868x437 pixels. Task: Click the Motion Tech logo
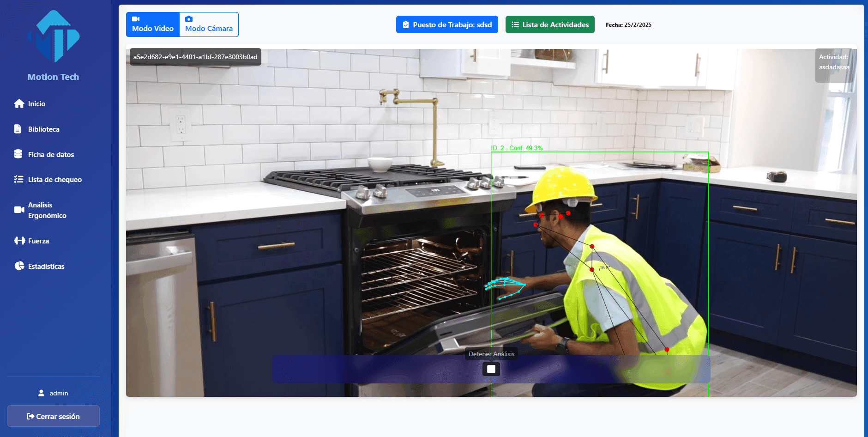[x=54, y=36]
